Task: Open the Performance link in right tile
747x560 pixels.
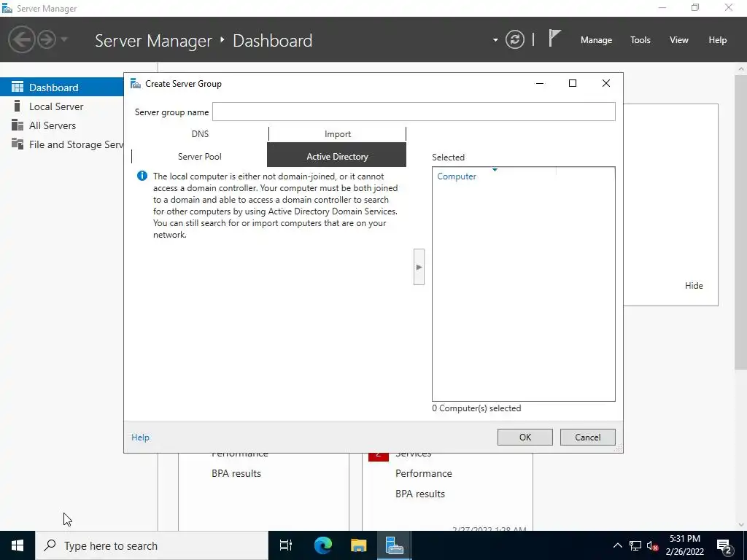Action: (424, 473)
